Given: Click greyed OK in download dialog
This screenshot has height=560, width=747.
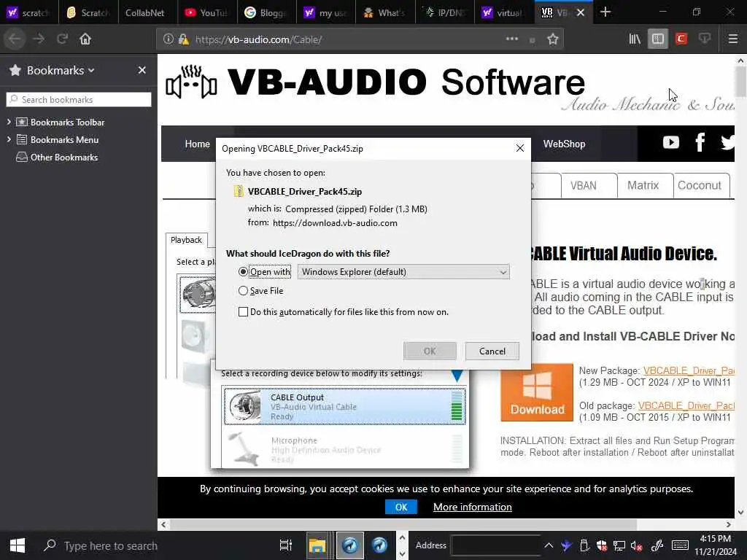Looking at the screenshot, I should 430,351.
